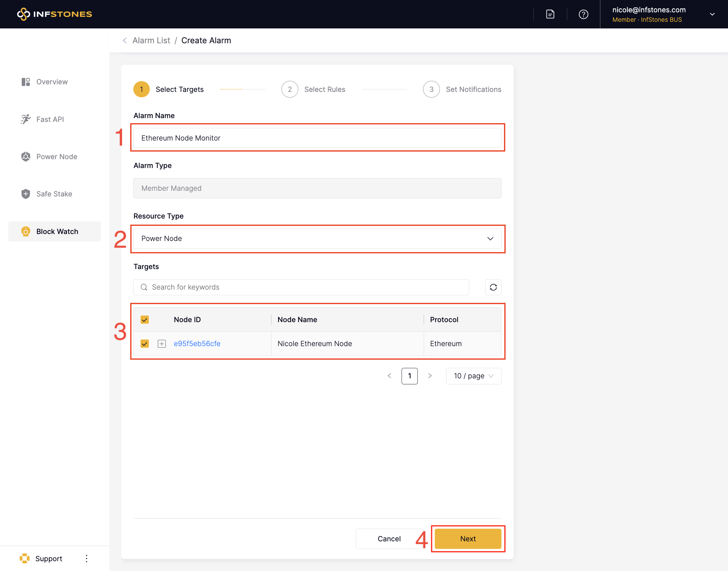Click the InfStones logo

(x=55, y=14)
